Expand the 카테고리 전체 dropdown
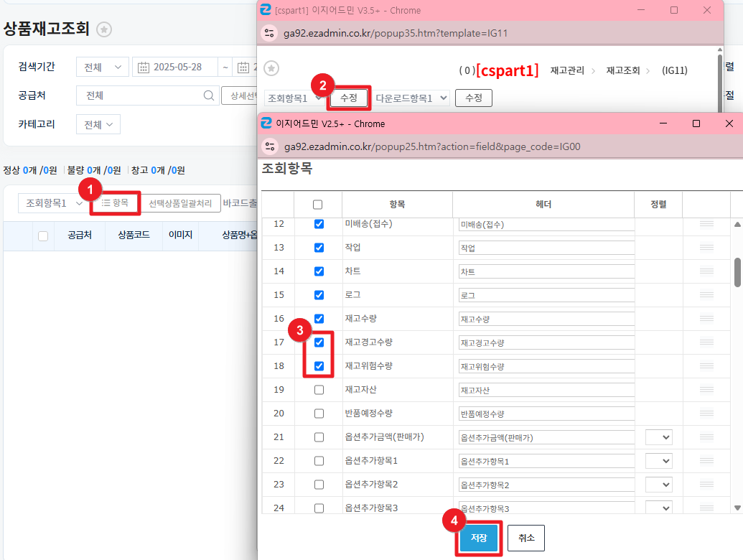The height and width of the screenshot is (560, 743). [98, 124]
